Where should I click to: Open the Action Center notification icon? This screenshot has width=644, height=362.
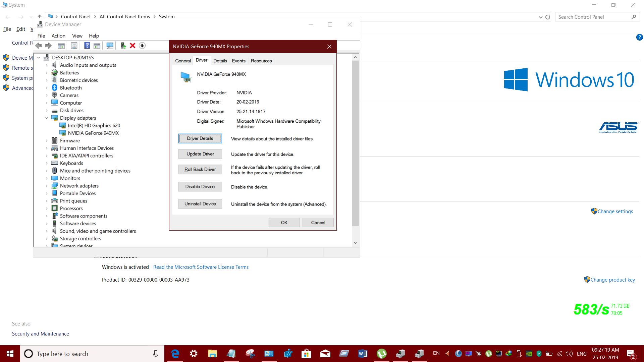click(631, 354)
